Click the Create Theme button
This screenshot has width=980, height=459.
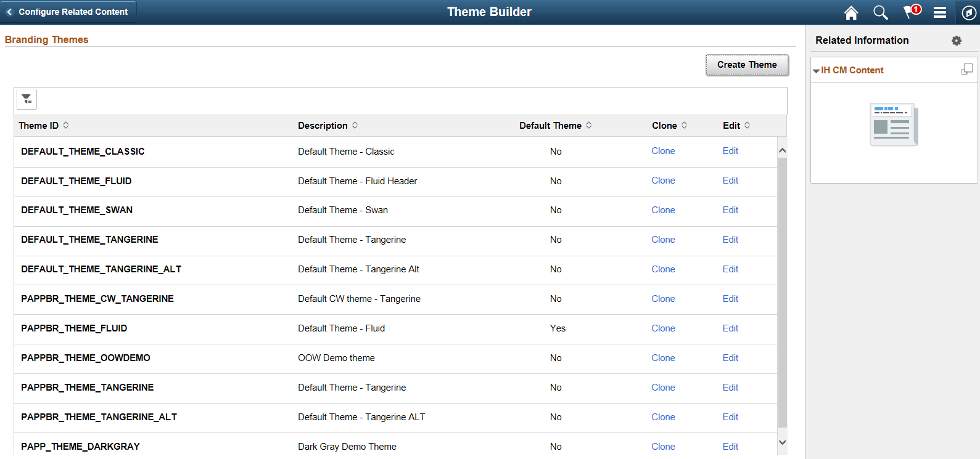pyautogui.click(x=747, y=65)
